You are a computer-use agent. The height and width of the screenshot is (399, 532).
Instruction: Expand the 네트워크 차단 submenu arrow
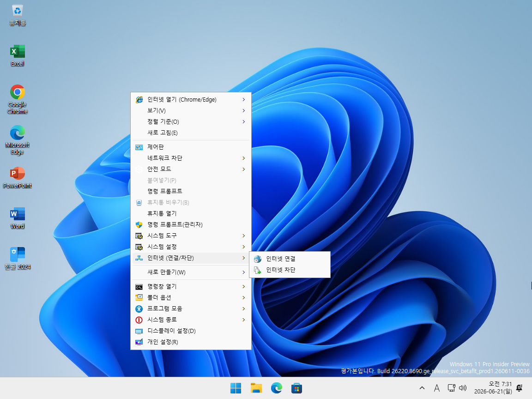point(244,158)
